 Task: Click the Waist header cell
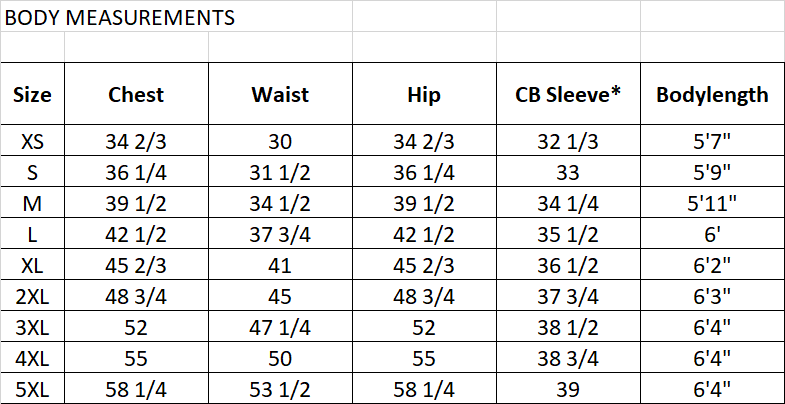(280, 95)
